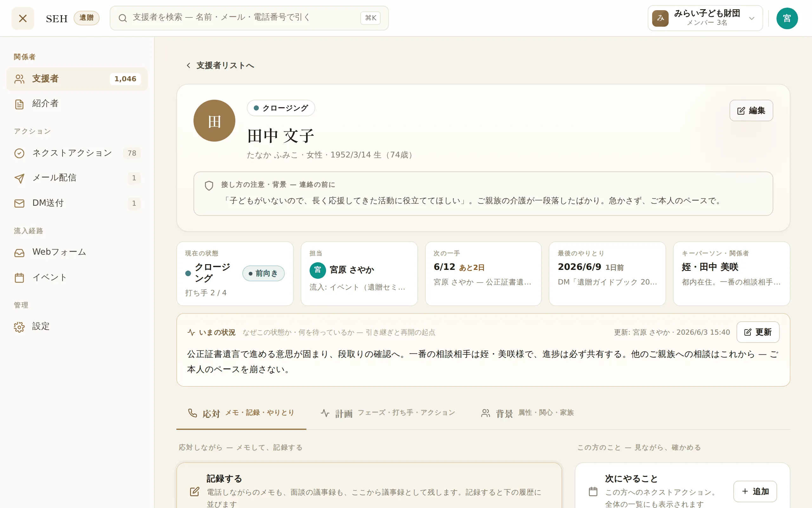Viewport: 812px width, 508px height.
Task: Click the 打ち手 2 / 4 text
Action: [206, 293]
